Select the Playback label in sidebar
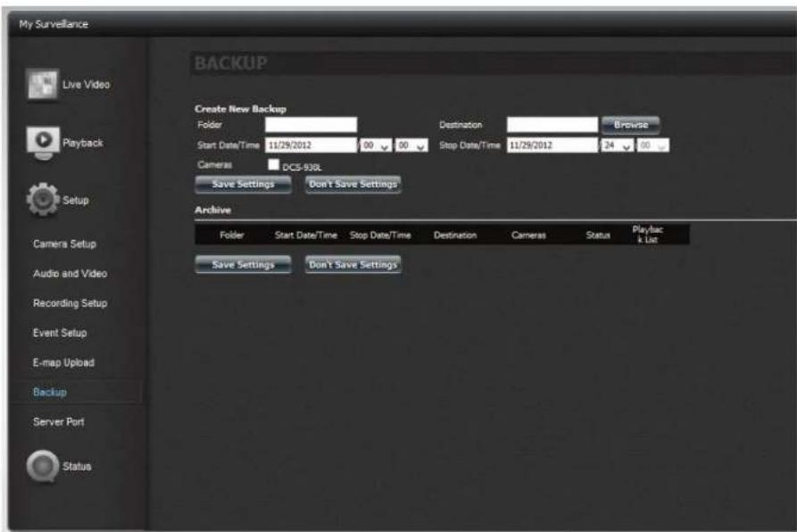Viewport: 797px width, 532px height. coord(82,143)
